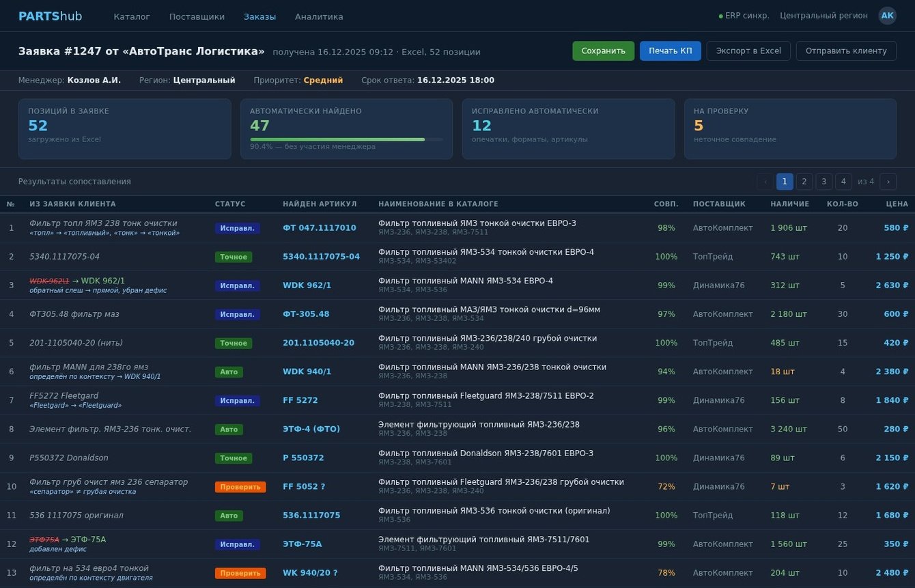Open page 3 of matching results
Image resolution: width=915 pixels, height=588 pixels.
[x=823, y=182]
